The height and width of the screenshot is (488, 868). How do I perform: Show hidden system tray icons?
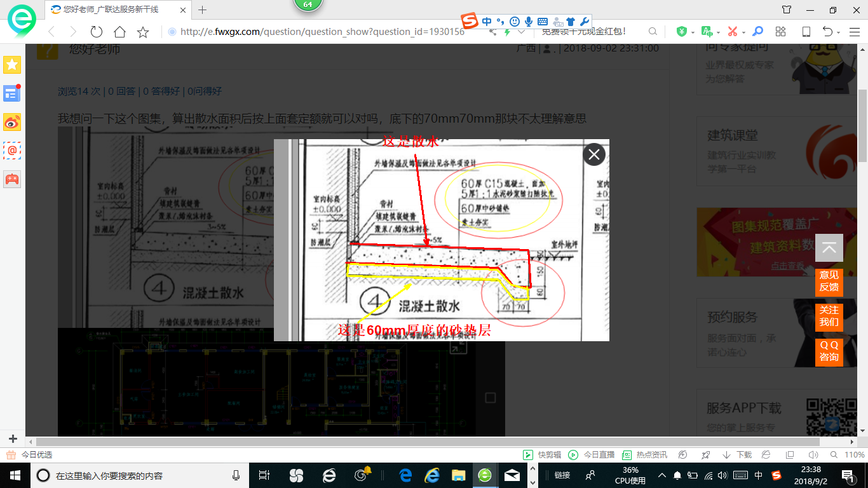pyautogui.click(x=661, y=475)
